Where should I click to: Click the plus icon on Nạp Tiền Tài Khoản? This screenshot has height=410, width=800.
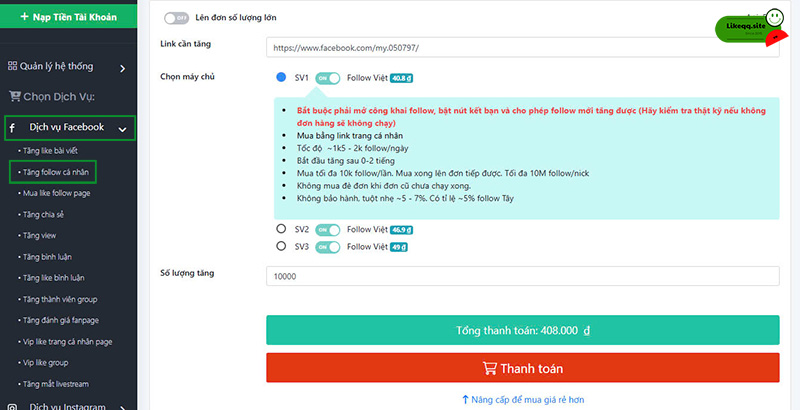point(24,17)
